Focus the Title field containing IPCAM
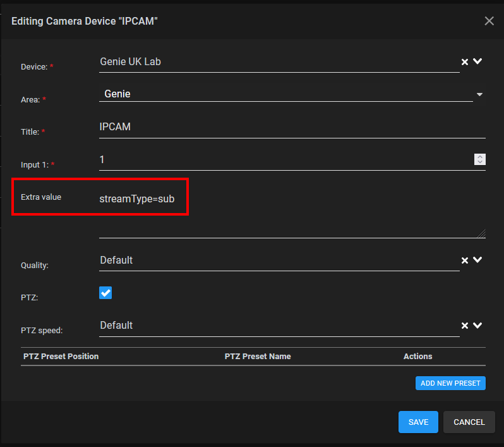Image resolution: width=504 pixels, height=447 pixels. pos(292,127)
